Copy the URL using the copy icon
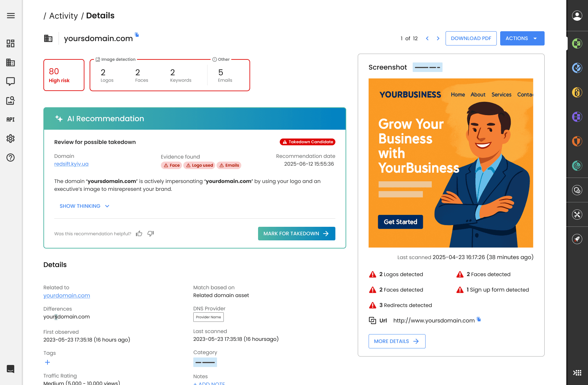This screenshot has width=588, height=385. [478, 319]
